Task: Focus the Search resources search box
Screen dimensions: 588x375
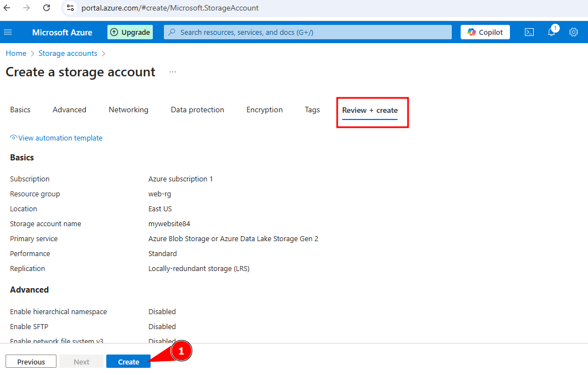Action: pyautogui.click(x=307, y=32)
